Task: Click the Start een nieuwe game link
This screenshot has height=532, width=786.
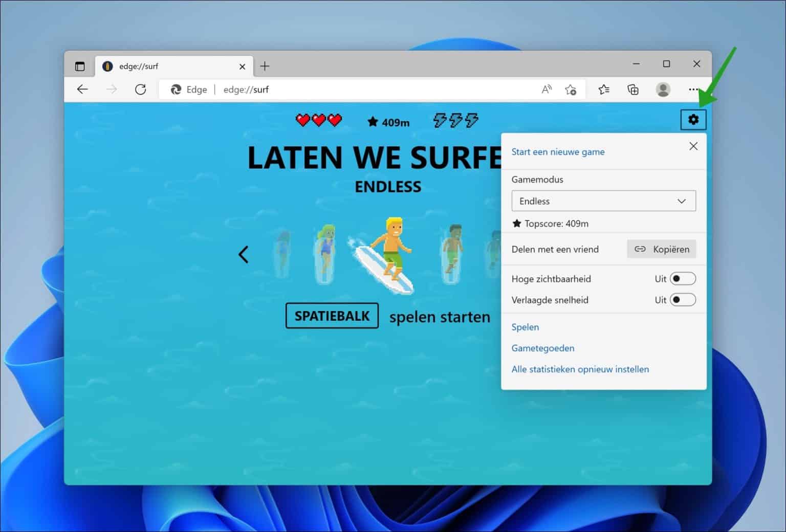Action: click(x=558, y=151)
